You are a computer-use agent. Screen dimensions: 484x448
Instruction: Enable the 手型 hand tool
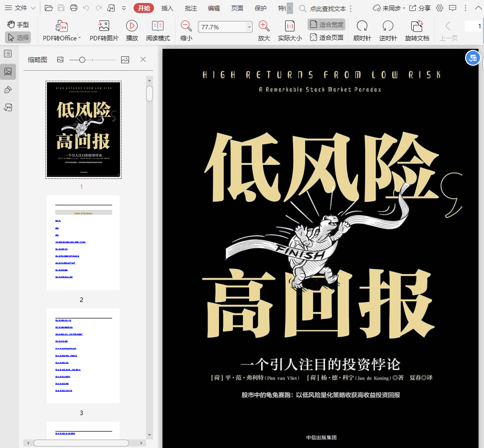coord(18,24)
